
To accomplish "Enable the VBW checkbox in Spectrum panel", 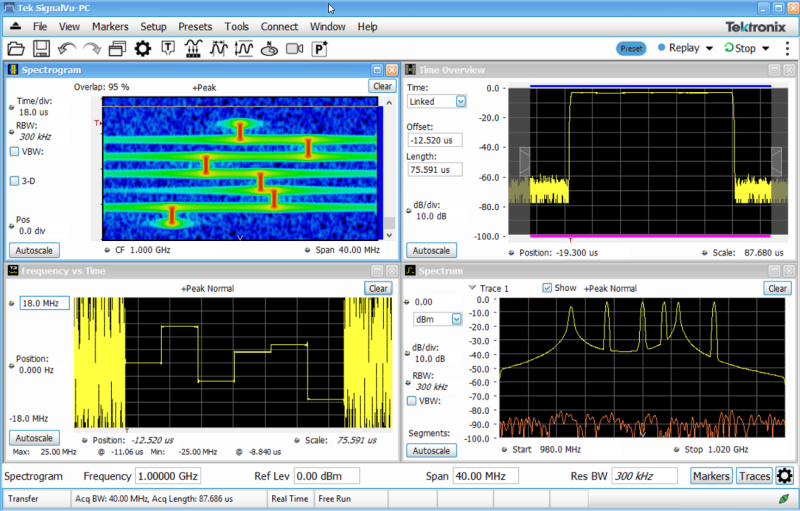I will 412,401.
